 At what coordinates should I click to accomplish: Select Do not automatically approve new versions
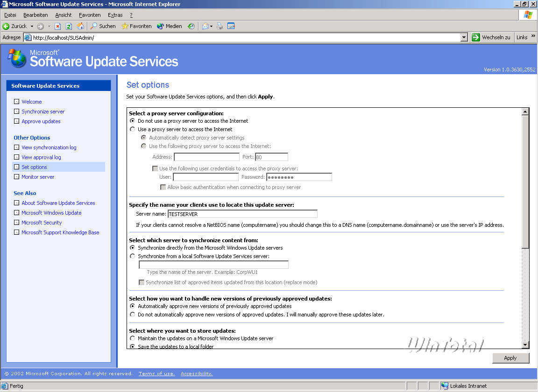133,315
